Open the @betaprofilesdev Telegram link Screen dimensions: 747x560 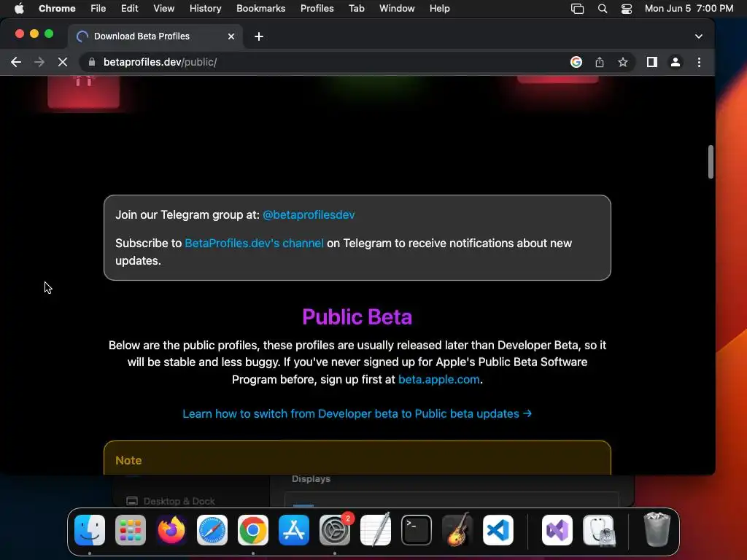309,215
